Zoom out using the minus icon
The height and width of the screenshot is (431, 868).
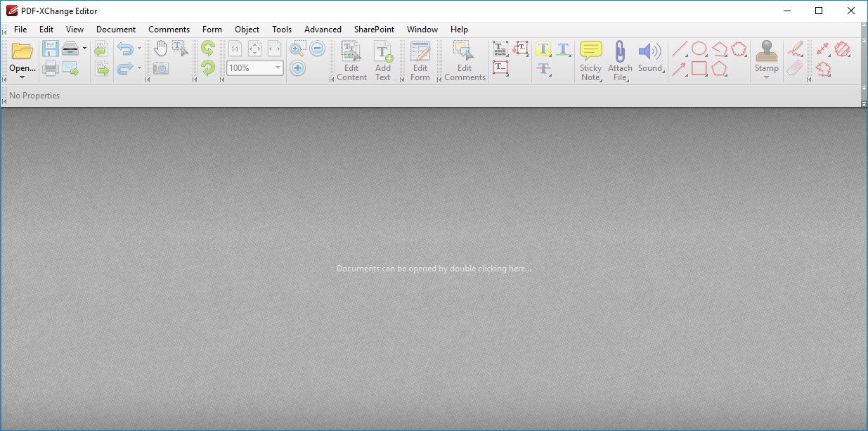317,48
